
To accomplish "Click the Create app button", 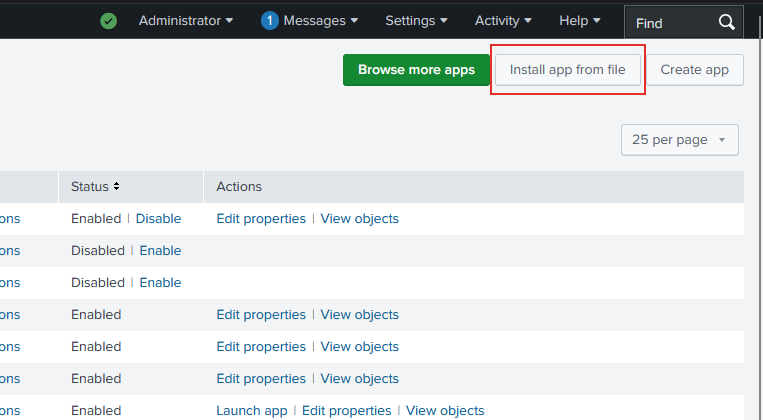I will [x=694, y=70].
